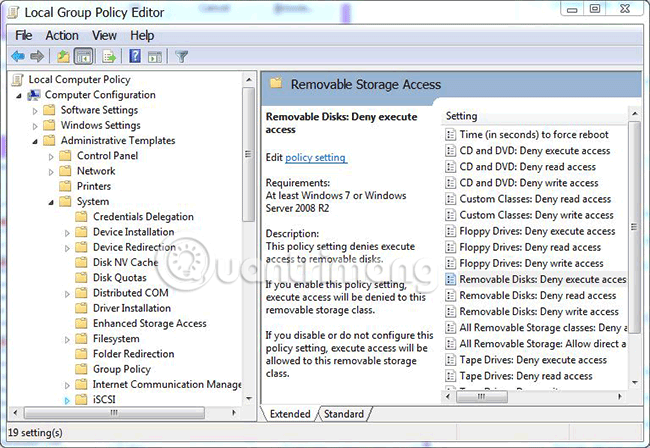The width and height of the screenshot is (650, 448).
Task: Click tree pane horizontal scrollbar right arrow
Action: coord(234,413)
